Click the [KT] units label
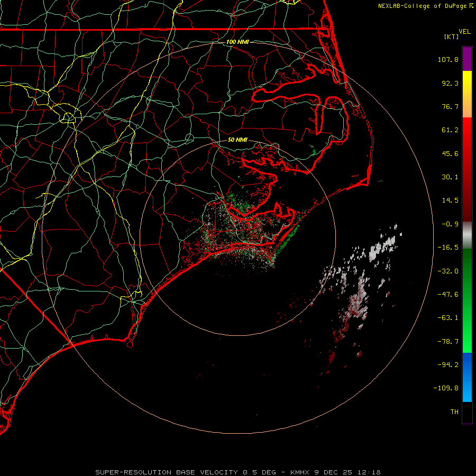Viewport: 476px width, 476px height. pyautogui.click(x=452, y=36)
